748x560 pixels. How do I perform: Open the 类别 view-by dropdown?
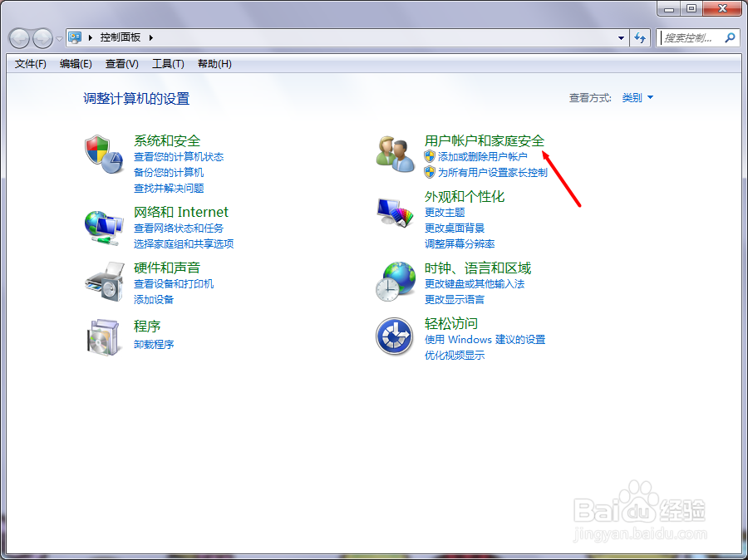click(637, 98)
